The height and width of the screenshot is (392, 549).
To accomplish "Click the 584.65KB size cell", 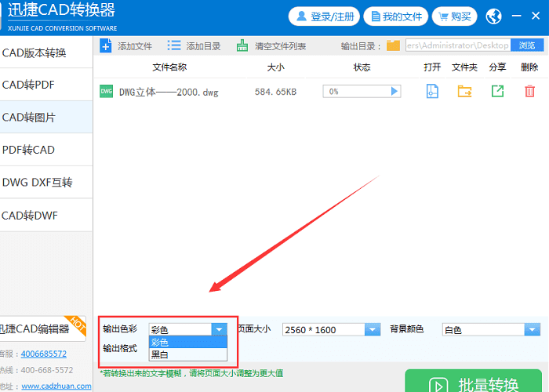I will pos(275,92).
